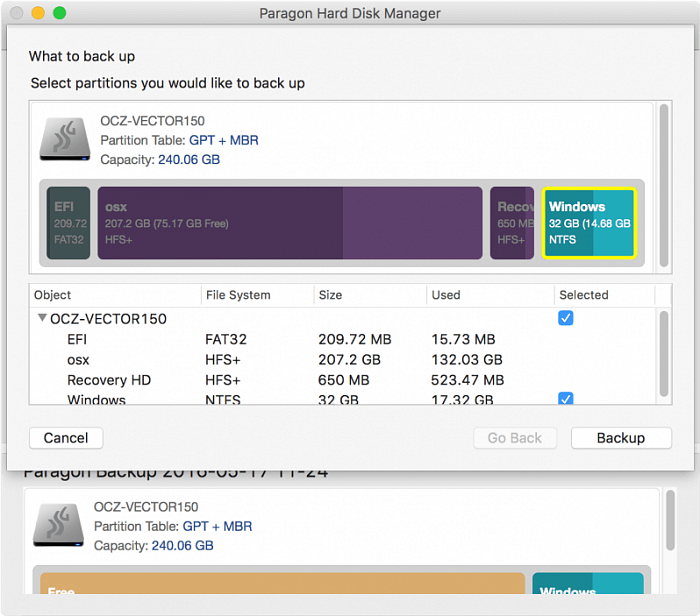Click the drive icon in the background Paragon Backup window
Image resolution: width=700 pixels, height=616 pixels.
point(58,525)
